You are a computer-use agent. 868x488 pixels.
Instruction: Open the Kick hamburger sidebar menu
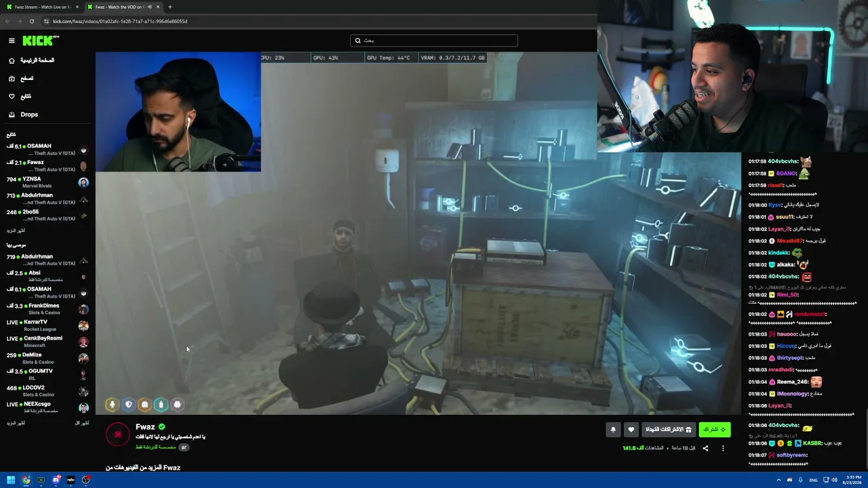[12, 41]
